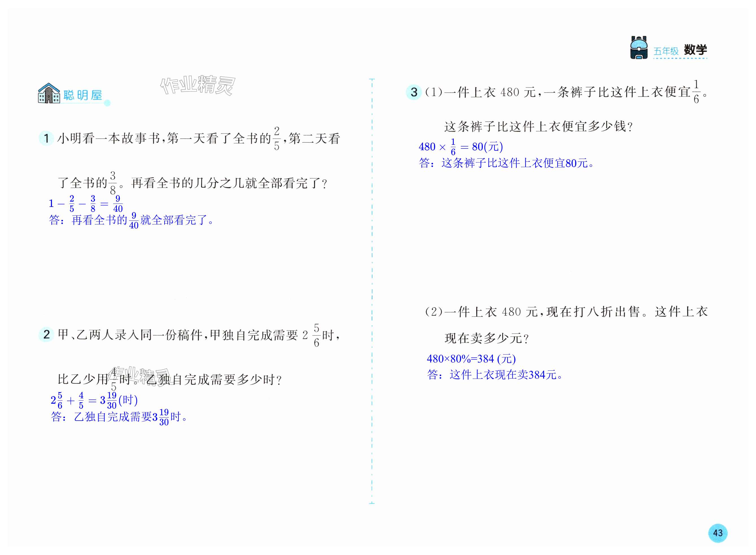Click the question number 1 circle
The height and width of the screenshot is (555, 756).
46,138
